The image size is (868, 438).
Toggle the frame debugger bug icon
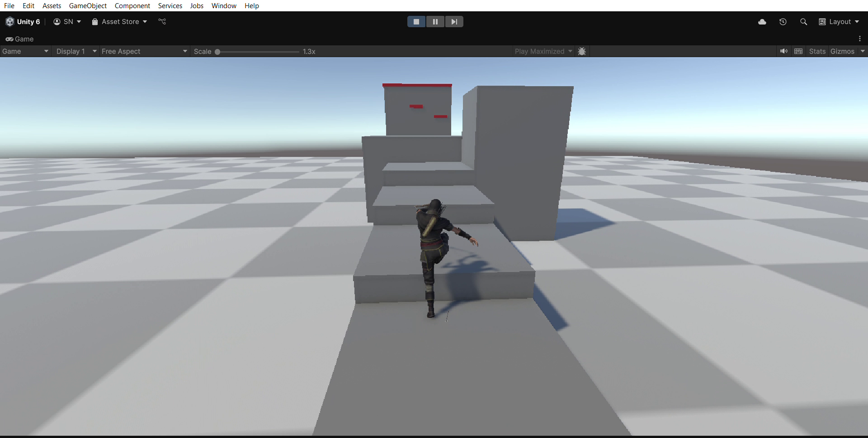click(582, 51)
